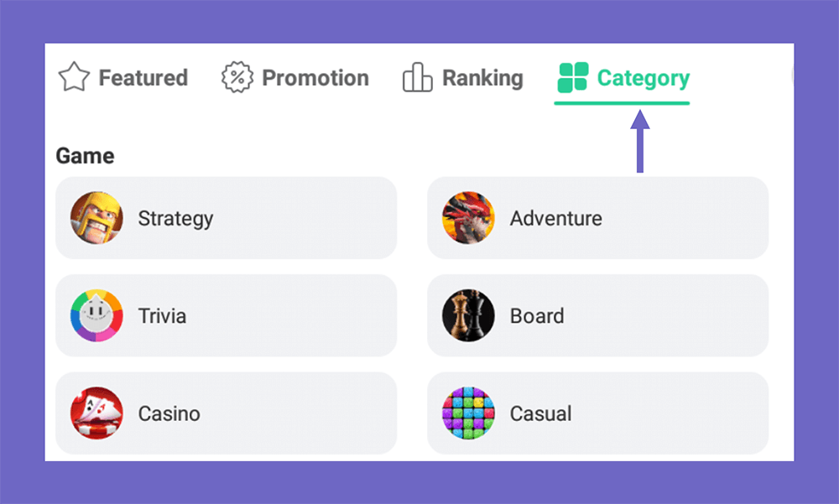Click the Board chess pieces icon
This screenshot has height=504, width=839.
click(468, 315)
